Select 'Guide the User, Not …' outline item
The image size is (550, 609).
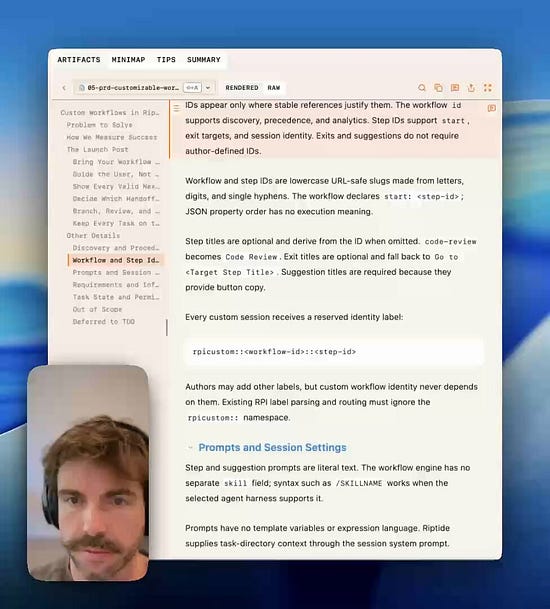click(x=116, y=174)
